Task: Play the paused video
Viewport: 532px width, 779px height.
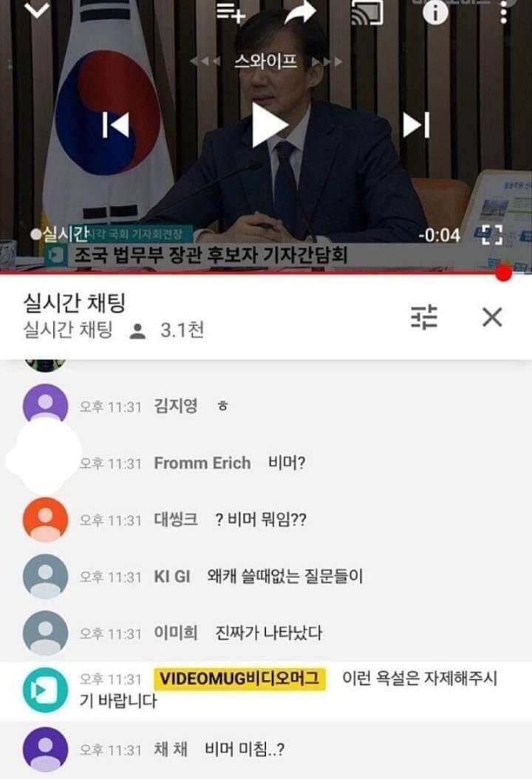Action: (x=269, y=125)
